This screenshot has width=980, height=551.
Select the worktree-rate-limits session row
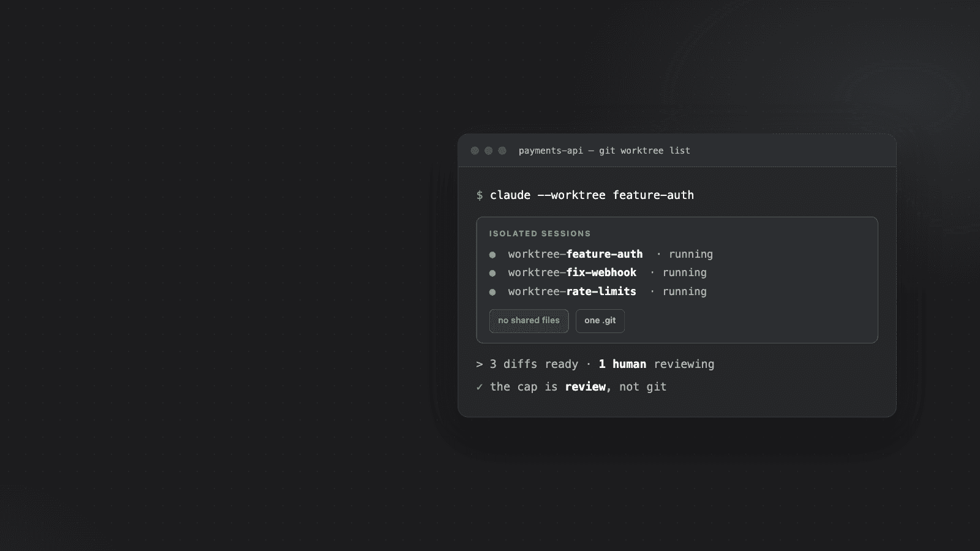coord(598,291)
